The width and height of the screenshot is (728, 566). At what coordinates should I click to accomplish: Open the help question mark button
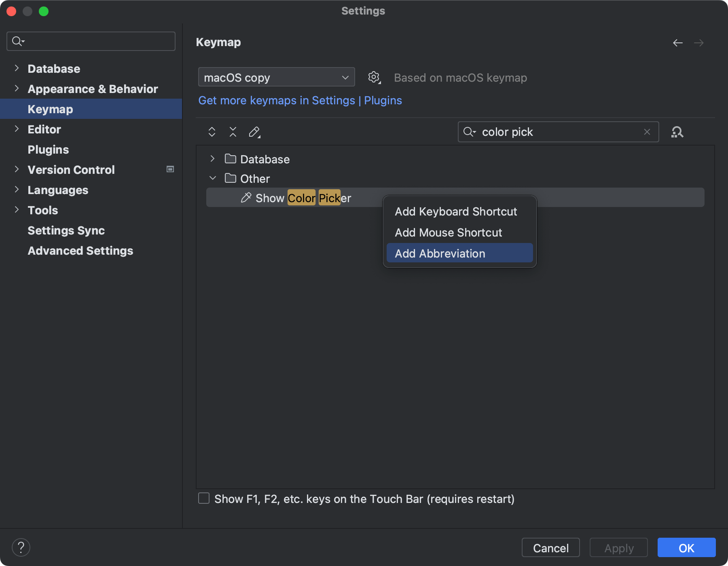pyautogui.click(x=21, y=547)
